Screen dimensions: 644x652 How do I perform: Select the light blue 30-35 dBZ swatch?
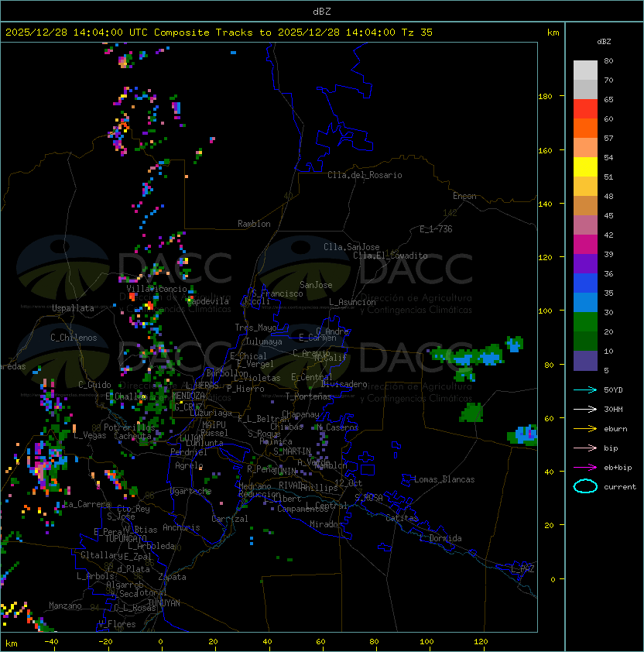click(585, 302)
